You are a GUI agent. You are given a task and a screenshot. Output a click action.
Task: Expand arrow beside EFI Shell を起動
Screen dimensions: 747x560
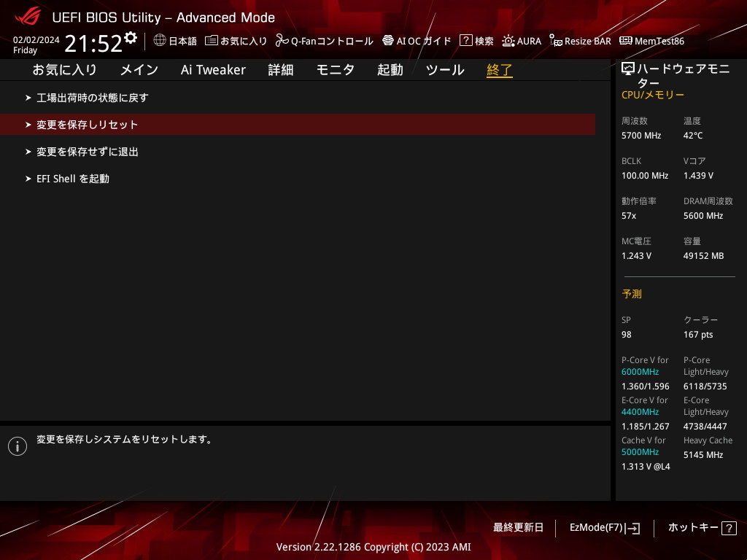28,179
